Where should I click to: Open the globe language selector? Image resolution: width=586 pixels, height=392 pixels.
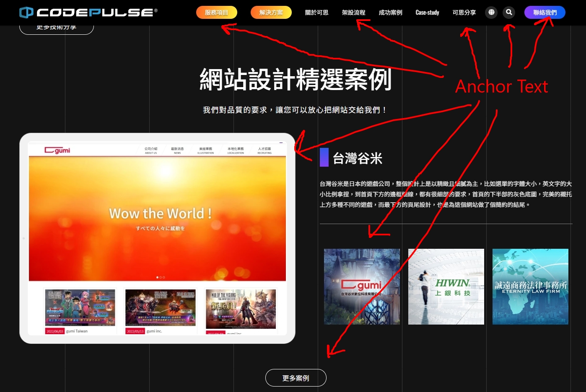pos(491,13)
